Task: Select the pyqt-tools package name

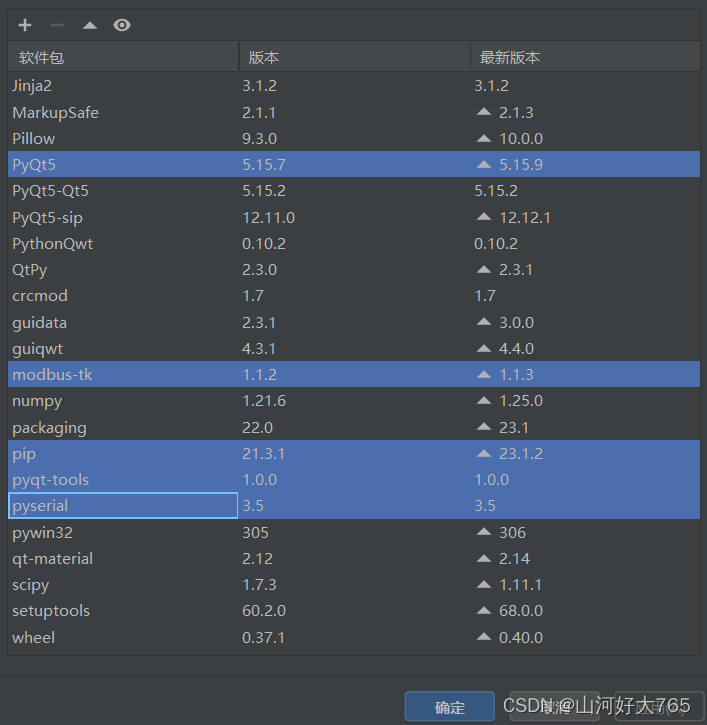Action: pyautogui.click(x=50, y=480)
